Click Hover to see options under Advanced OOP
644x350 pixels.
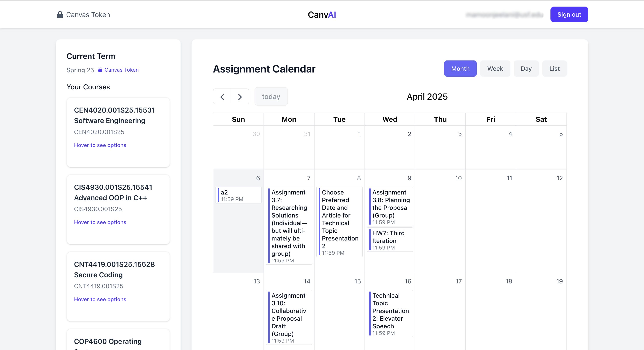pos(100,222)
